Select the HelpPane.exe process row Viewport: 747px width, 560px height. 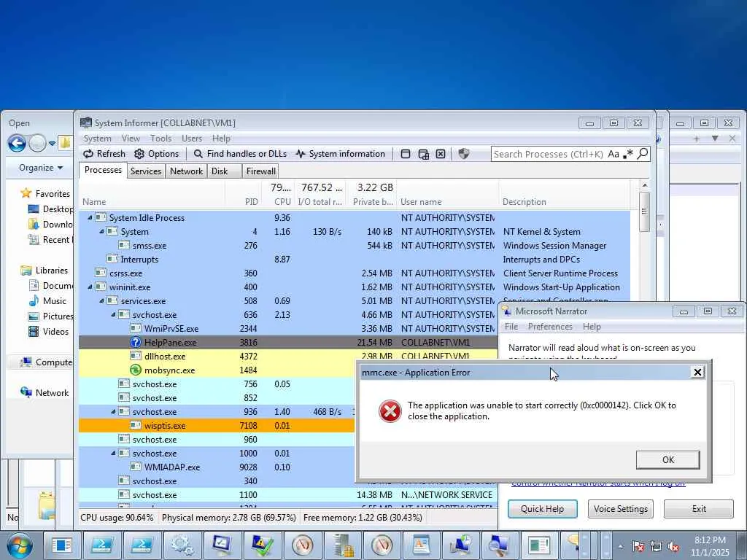[289, 343]
